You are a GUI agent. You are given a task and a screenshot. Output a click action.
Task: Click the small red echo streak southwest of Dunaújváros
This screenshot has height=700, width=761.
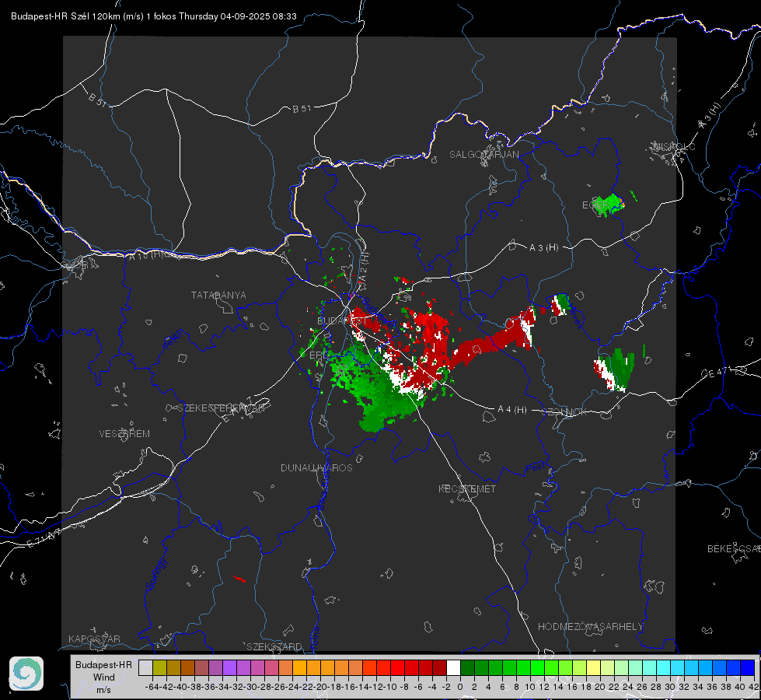(239, 579)
